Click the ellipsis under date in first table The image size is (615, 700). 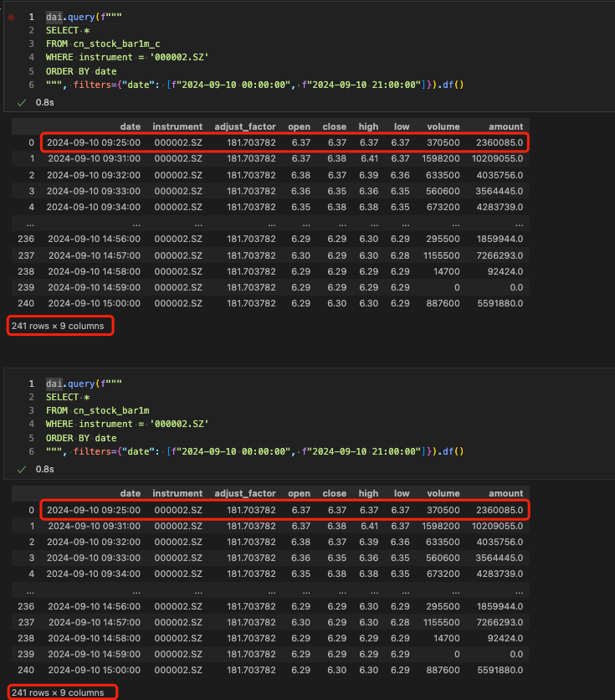(x=136, y=223)
